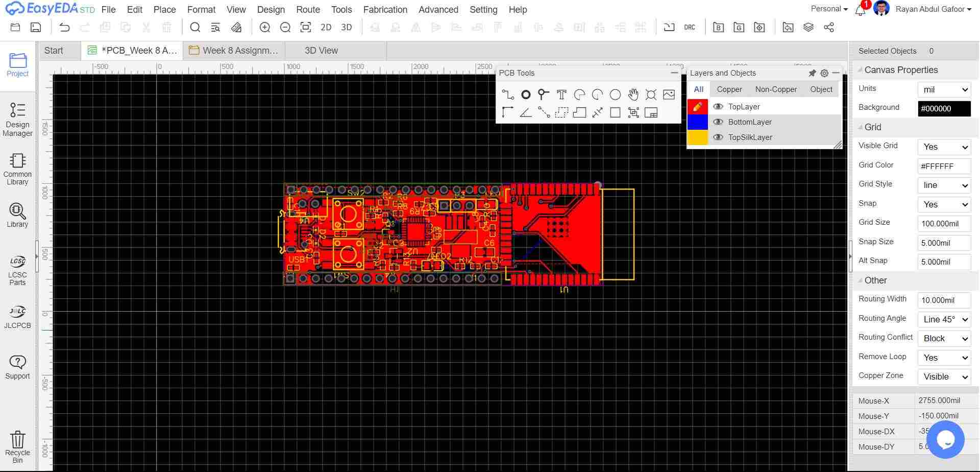This screenshot has width=980, height=472.
Task: Select the Image insert tool in PCB Tools
Action: [x=669, y=95]
